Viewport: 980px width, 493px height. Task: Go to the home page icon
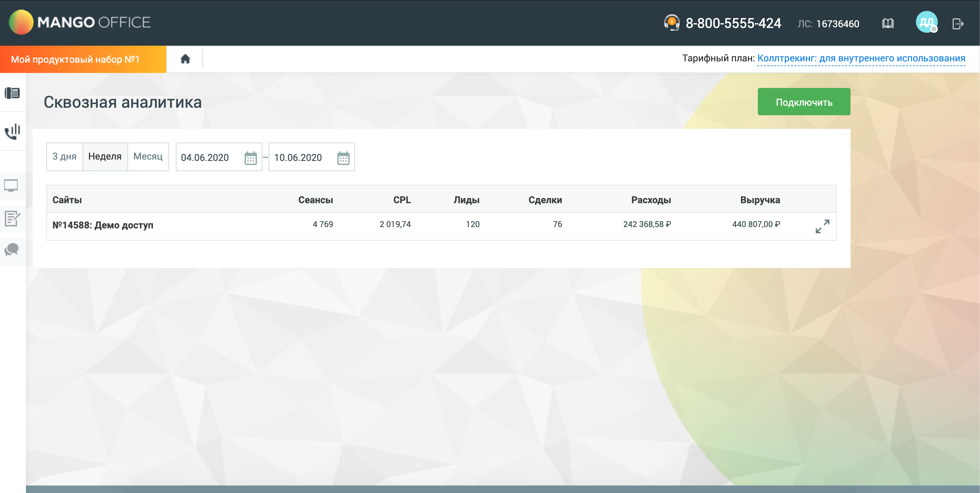coord(185,59)
